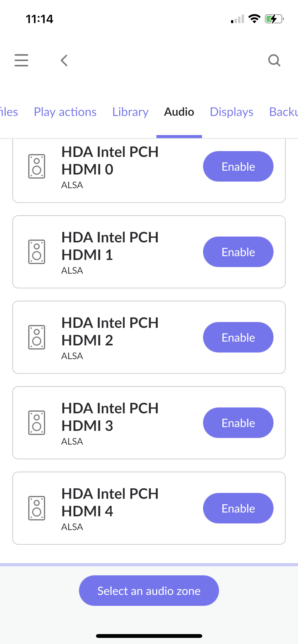Image resolution: width=298 pixels, height=644 pixels.
Task: Enable HDA Intel PCH HDMI 0
Action: [x=238, y=167]
